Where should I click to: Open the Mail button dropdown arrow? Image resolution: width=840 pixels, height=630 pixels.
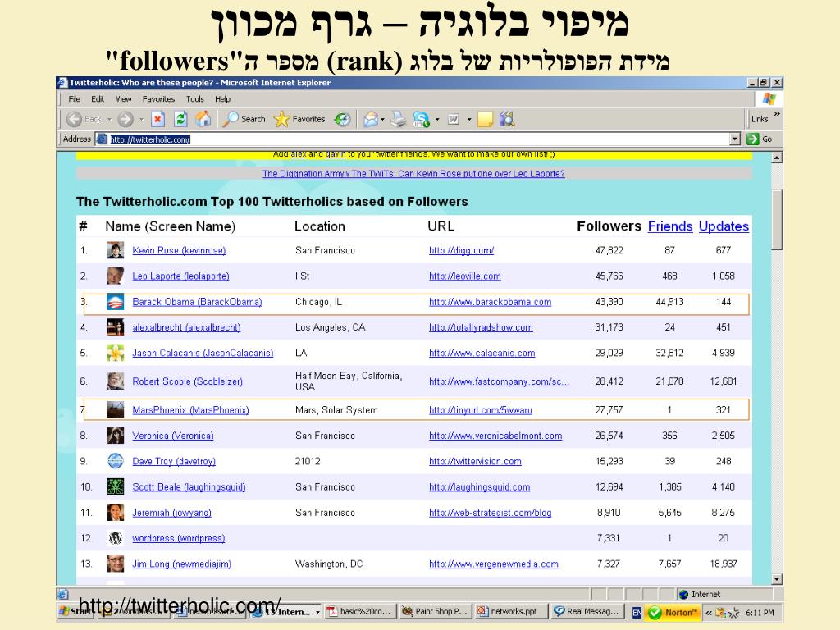[x=382, y=120]
